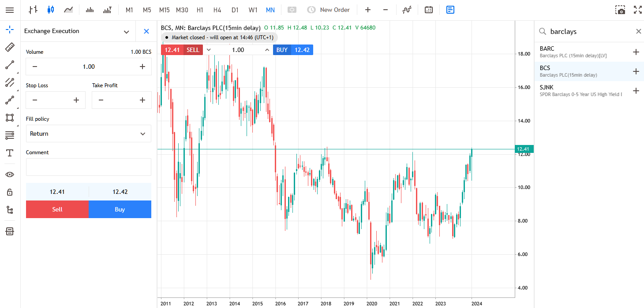Toggle tick volumes display icon
Image resolution: width=644 pixels, height=308 pixels.
(90, 10)
